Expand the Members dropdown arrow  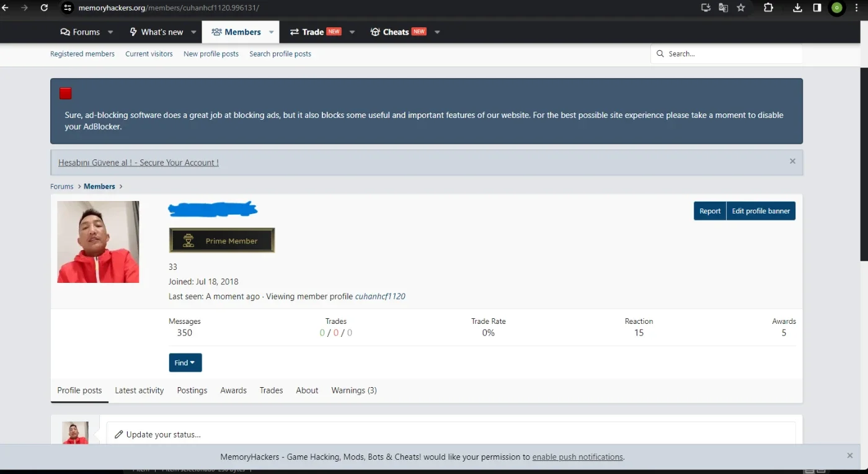point(272,32)
